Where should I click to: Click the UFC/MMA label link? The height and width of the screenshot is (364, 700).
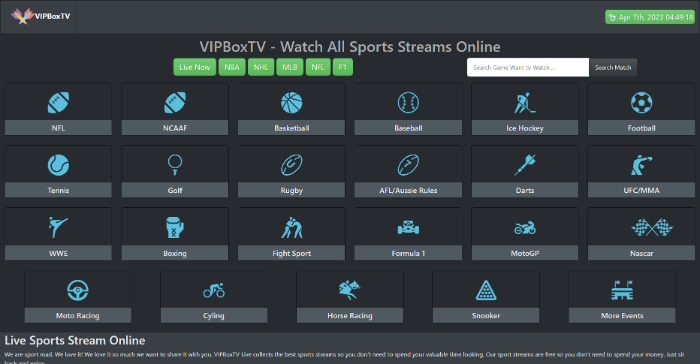tap(641, 190)
